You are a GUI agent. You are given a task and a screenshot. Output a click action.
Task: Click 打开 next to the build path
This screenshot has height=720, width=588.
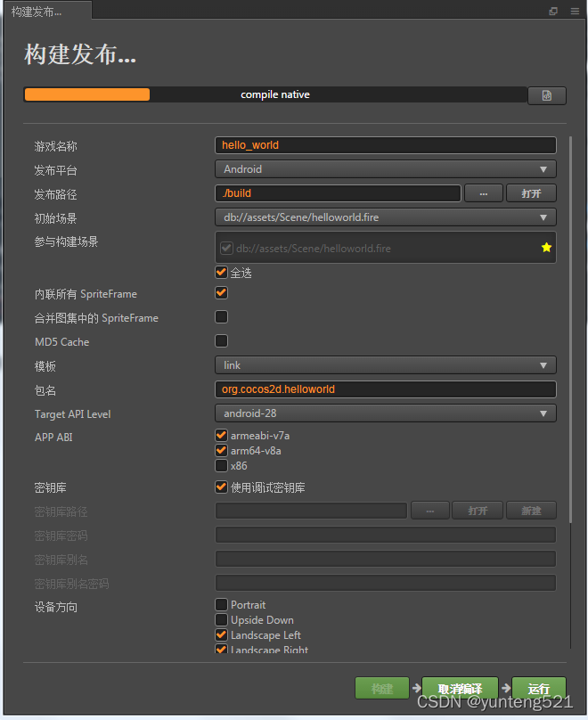tap(531, 193)
